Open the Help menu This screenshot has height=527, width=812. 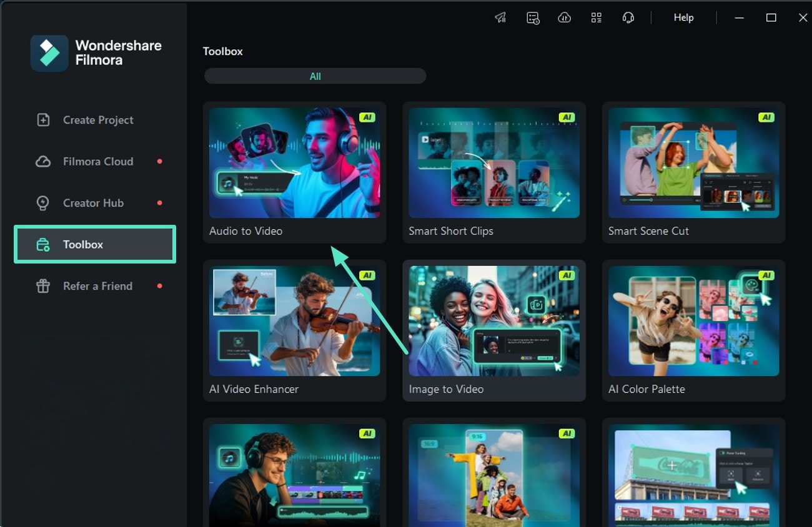[683, 17]
